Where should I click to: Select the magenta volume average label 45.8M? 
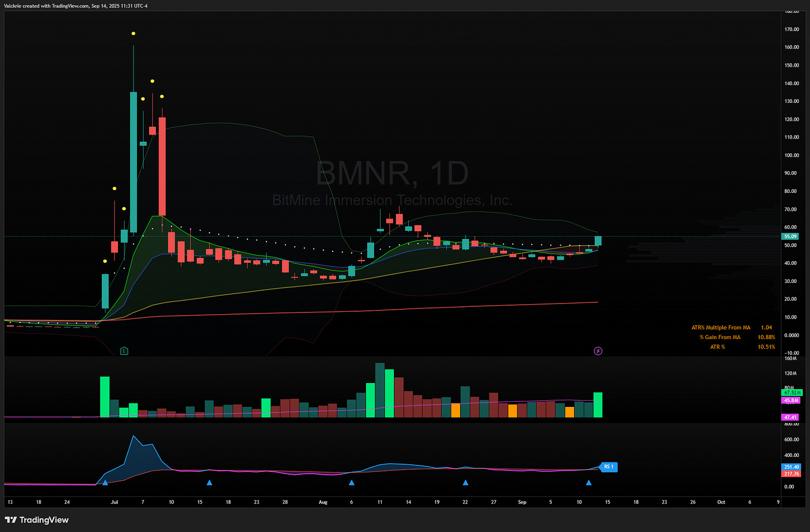click(x=791, y=400)
